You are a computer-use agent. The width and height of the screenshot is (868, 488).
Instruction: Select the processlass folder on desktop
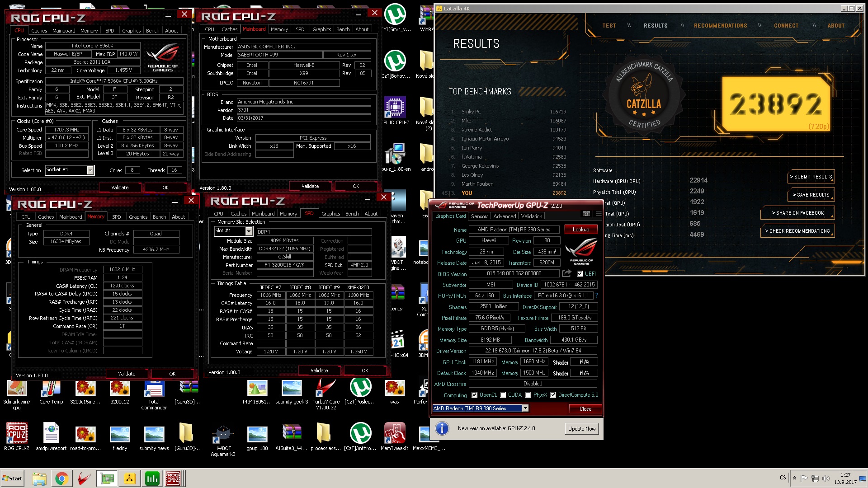pyautogui.click(x=326, y=436)
